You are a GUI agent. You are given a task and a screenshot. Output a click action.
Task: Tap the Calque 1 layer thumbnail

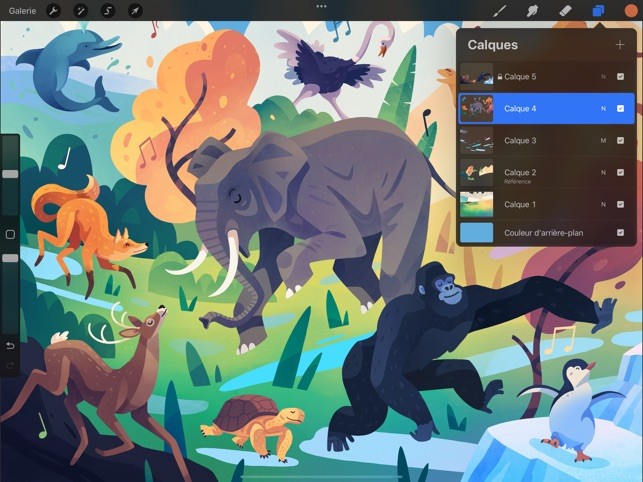(x=477, y=204)
